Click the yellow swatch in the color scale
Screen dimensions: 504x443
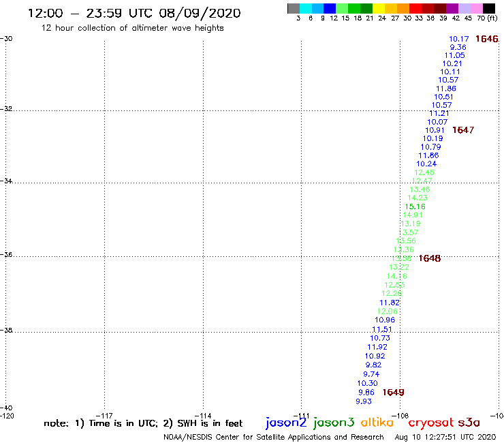tap(379, 8)
